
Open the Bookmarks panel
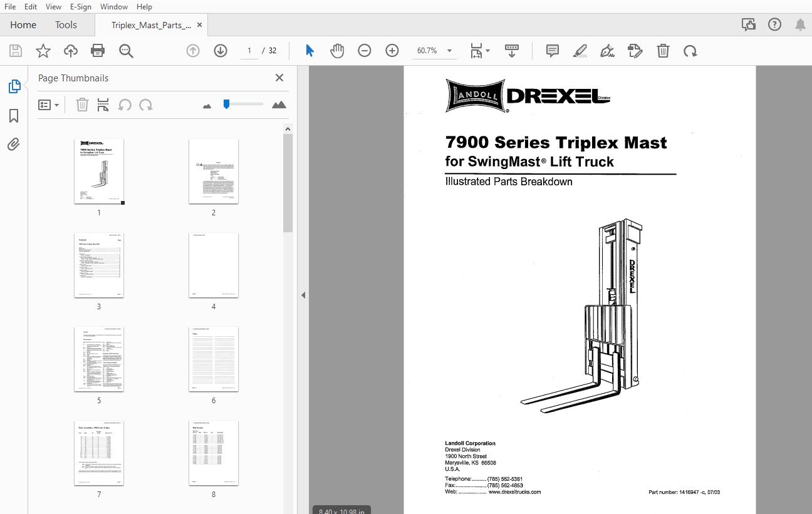pos(14,116)
